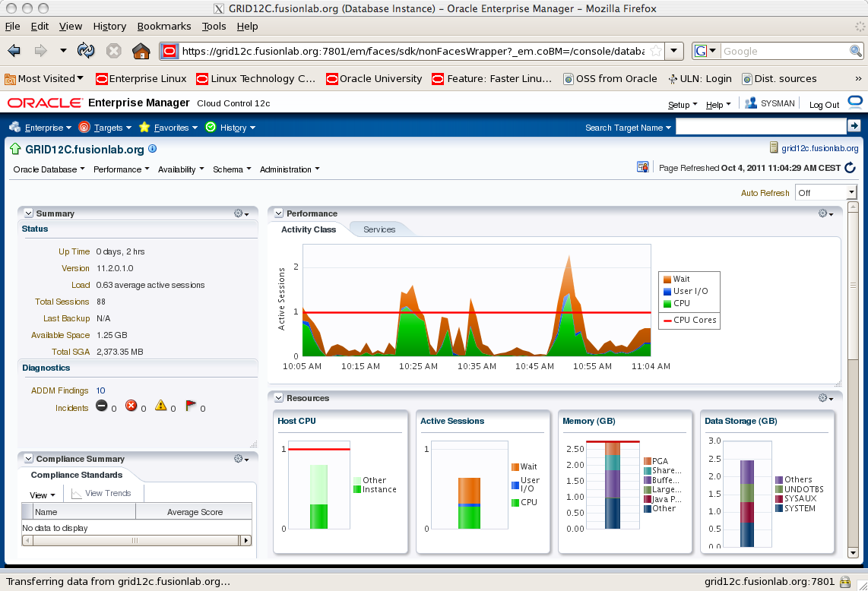
Task: Open the Search Target Name dropdown
Action: point(629,128)
